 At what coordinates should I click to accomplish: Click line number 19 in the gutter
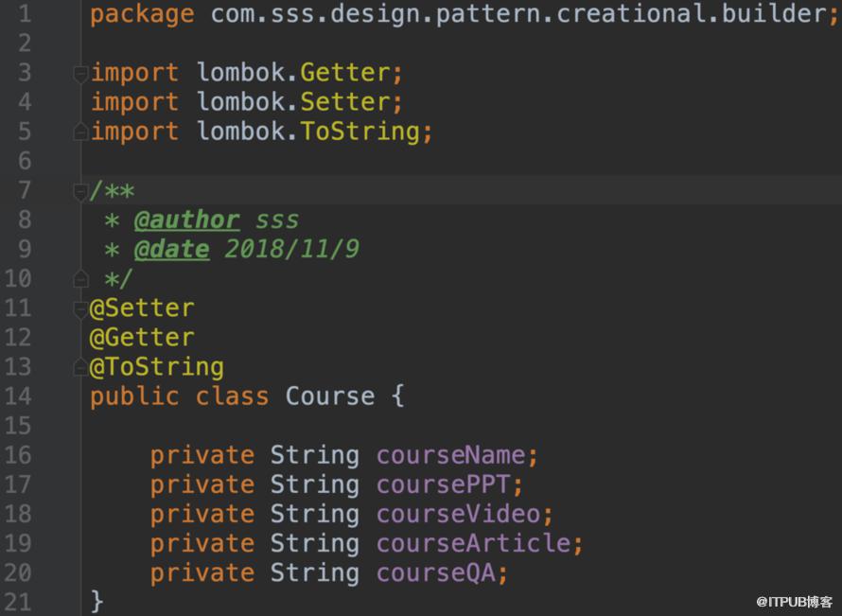(18, 544)
